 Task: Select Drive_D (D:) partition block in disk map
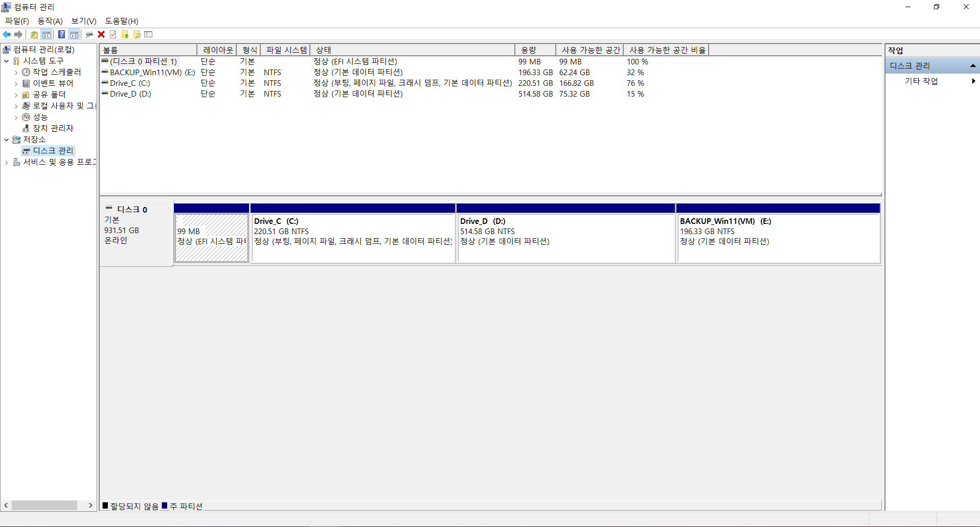pos(565,238)
